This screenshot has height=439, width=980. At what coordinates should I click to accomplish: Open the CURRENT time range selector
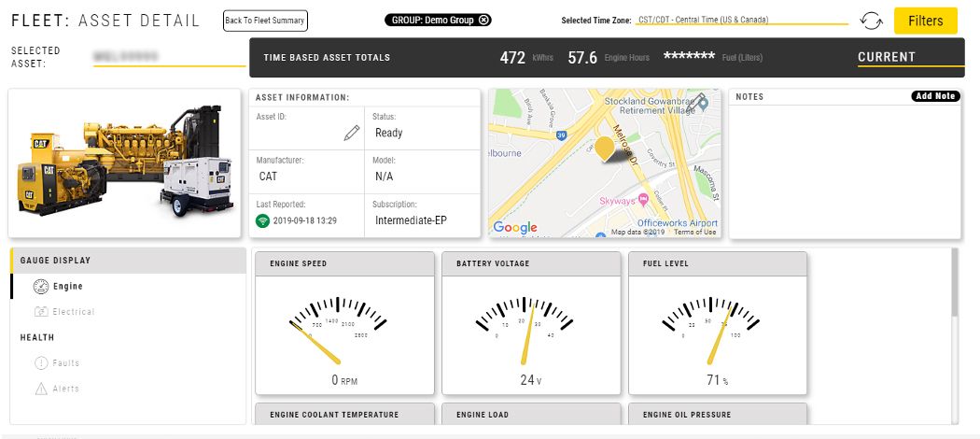coord(908,57)
